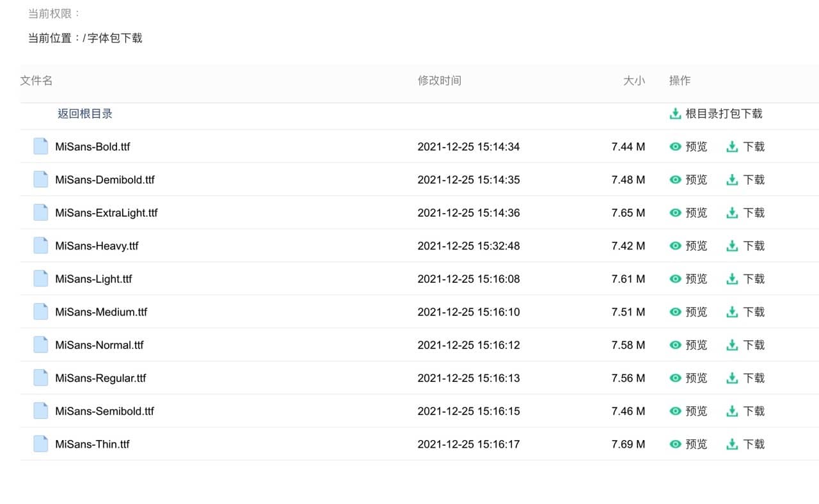Click 下载 text for MiSans-Bold.ttf
The width and height of the screenshot is (819, 504).
tap(754, 146)
